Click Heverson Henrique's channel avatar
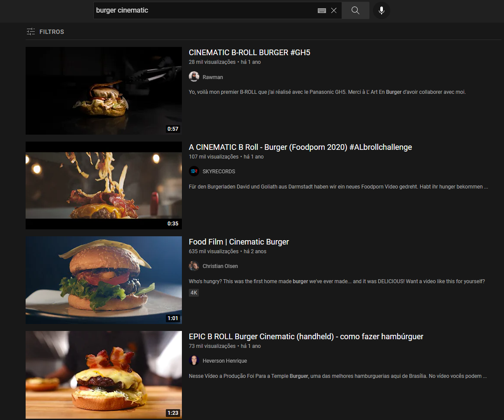Viewport: 504px width, 420px height. tap(194, 361)
